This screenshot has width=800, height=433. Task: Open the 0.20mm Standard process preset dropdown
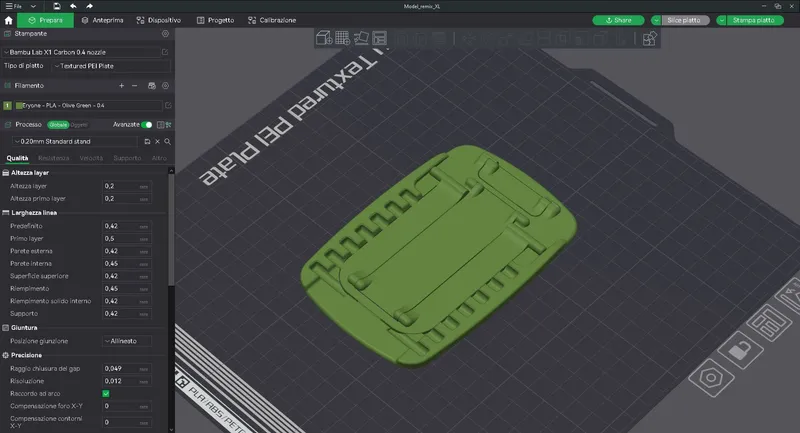click(x=75, y=141)
